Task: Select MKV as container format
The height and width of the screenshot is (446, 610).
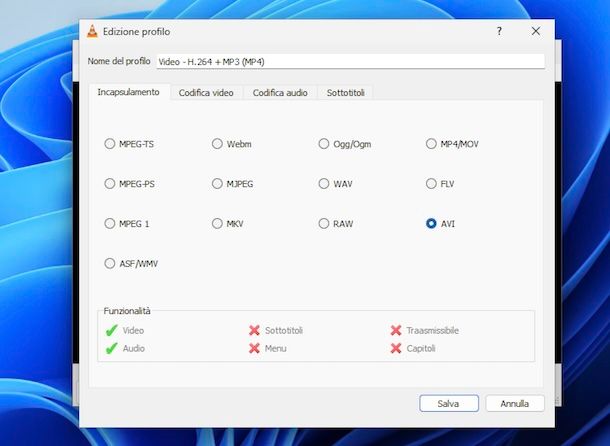Action: pyautogui.click(x=217, y=224)
